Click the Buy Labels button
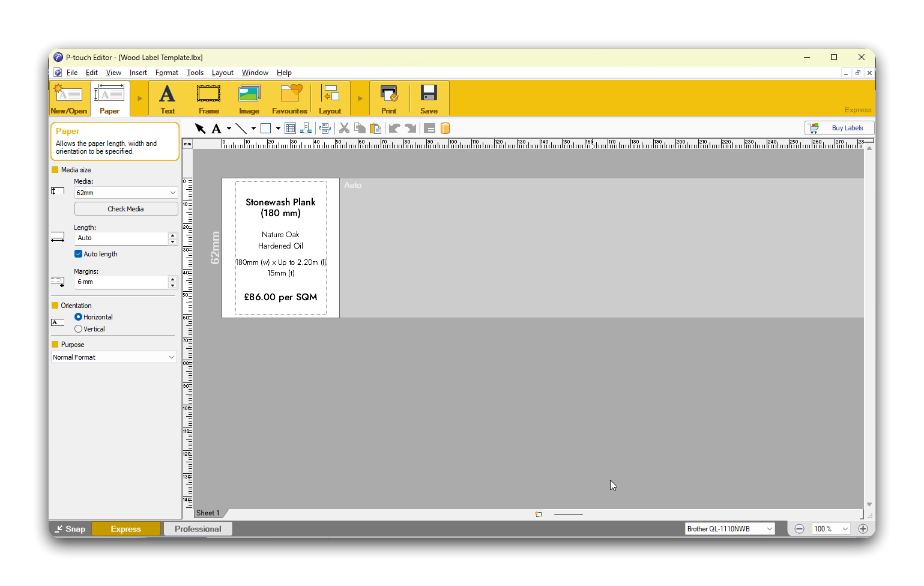The height and width of the screenshot is (586, 924). 839,128
